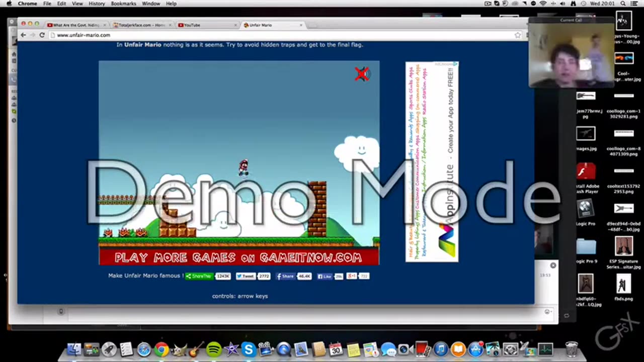The height and width of the screenshot is (362, 644).
Task: Click the 'Play more games on GameItNow.com' banner
Action: click(x=238, y=257)
